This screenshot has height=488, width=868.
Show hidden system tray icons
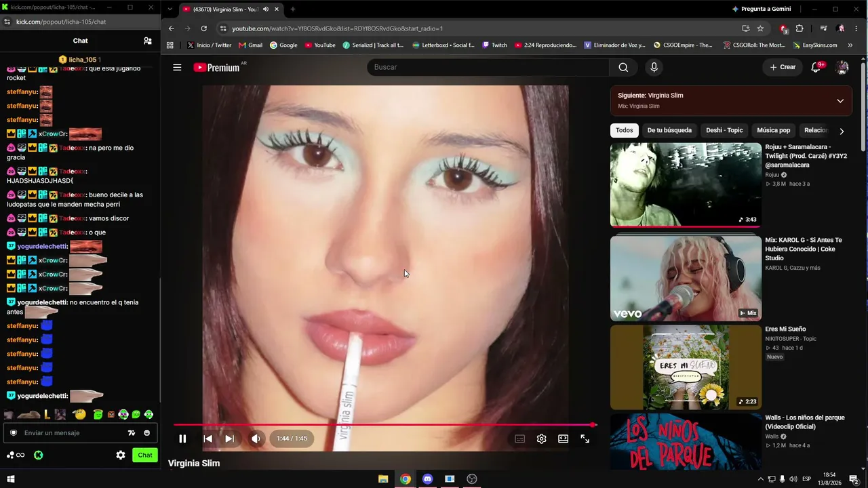pyautogui.click(x=760, y=479)
